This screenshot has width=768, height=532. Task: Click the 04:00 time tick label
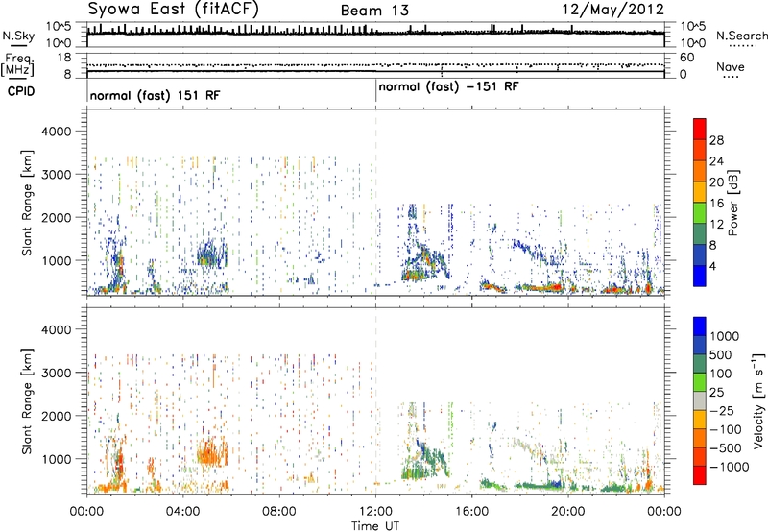tap(183, 511)
